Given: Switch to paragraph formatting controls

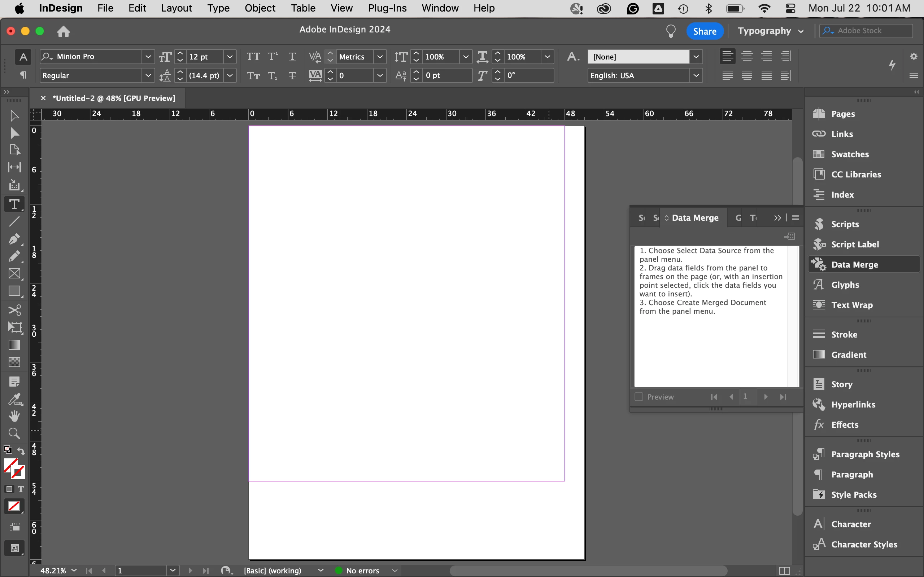Looking at the screenshot, I should pyautogui.click(x=23, y=75).
